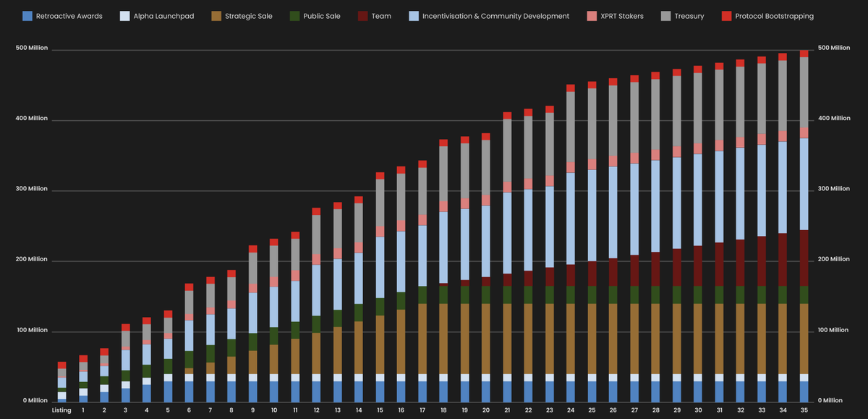Image resolution: width=868 pixels, height=419 pixels.
Task: Toggle the Alpha Launchpad legend label
Action: (x=163, y=16)
